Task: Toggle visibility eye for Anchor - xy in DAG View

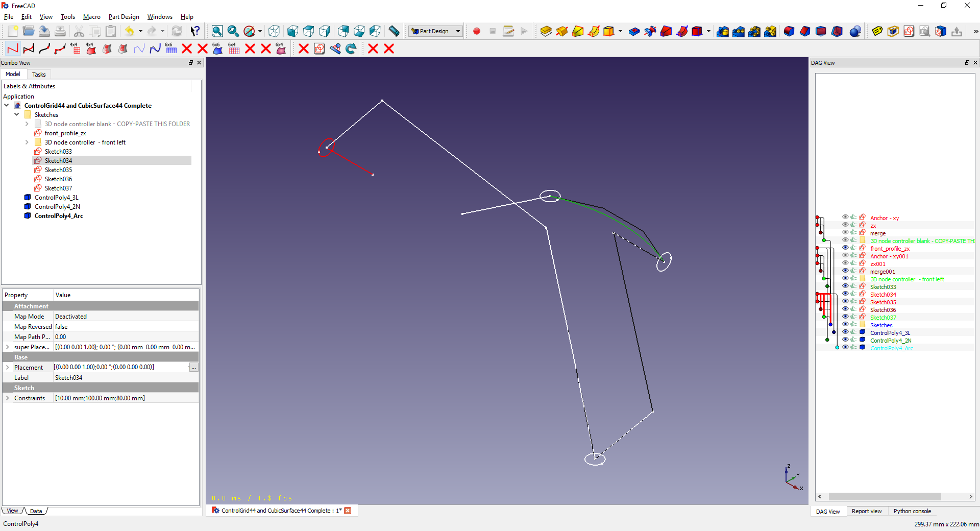Action: (845, 217)
